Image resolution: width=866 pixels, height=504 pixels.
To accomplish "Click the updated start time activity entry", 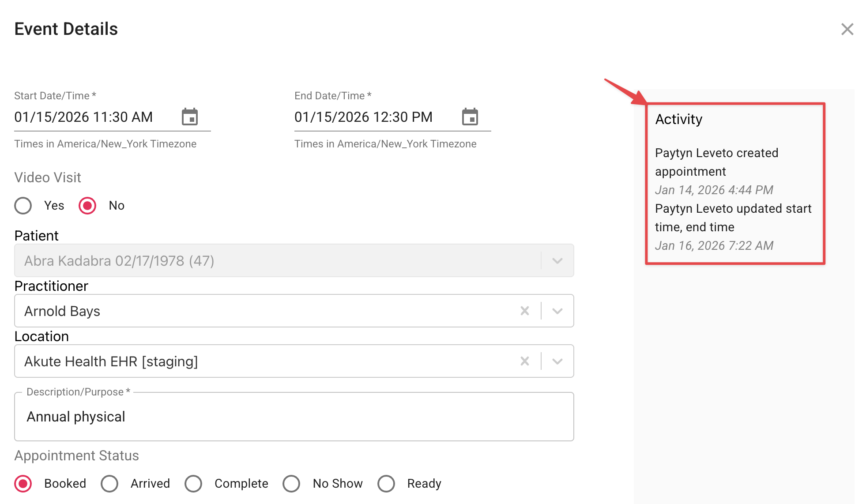I will point(733,218).
